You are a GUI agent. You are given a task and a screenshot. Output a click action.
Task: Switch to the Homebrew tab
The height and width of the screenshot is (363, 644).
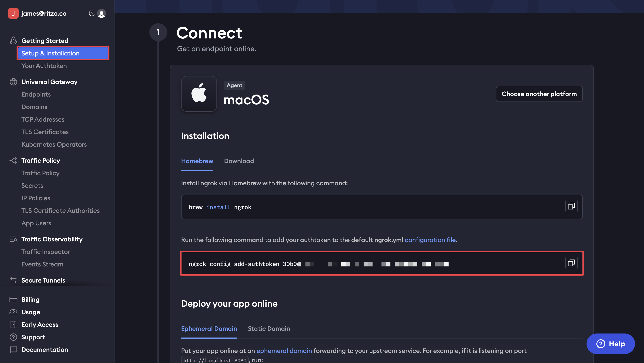point(197,161)
